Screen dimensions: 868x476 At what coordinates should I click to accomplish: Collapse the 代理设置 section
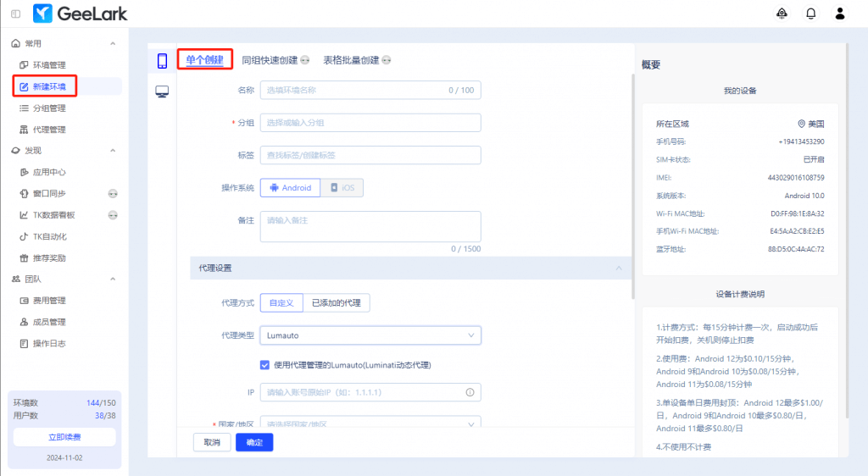619,268
